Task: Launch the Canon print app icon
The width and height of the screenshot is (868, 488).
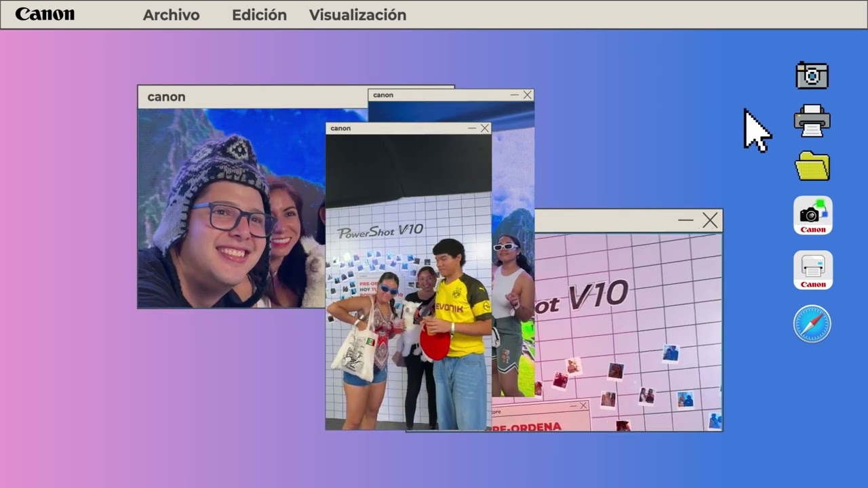Action: click(813, 270)
